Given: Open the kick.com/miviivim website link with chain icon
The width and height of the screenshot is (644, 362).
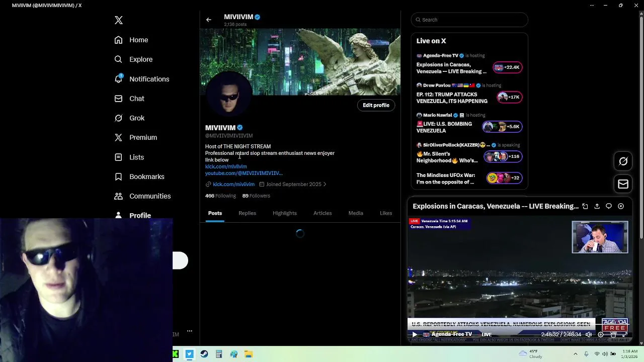Looking at the screenshot, I should [230, 185].
